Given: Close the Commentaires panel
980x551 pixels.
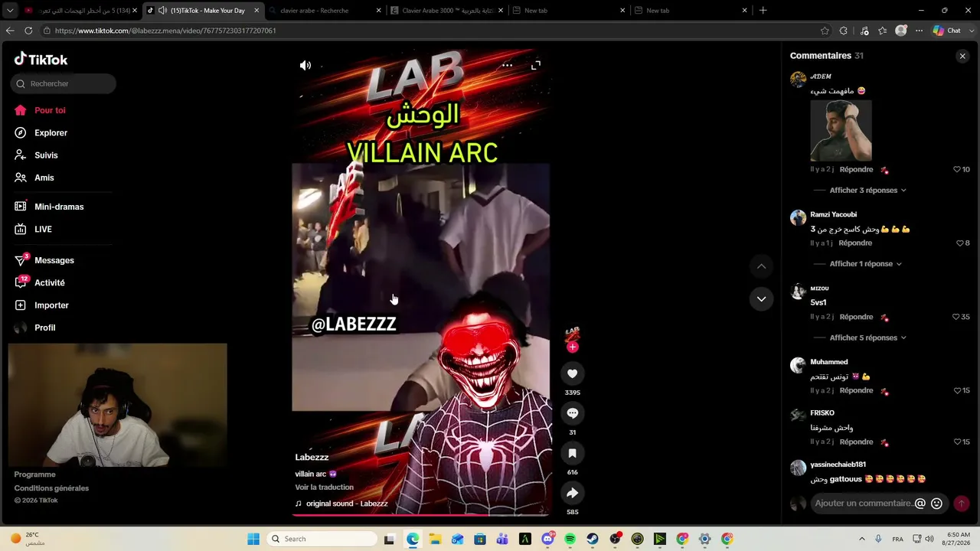Looking at the screenshot, I should click(962, 56).
